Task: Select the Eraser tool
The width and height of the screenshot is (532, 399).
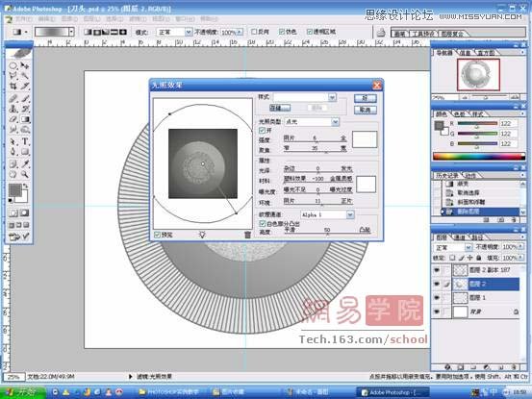Action: coord(13,119)
